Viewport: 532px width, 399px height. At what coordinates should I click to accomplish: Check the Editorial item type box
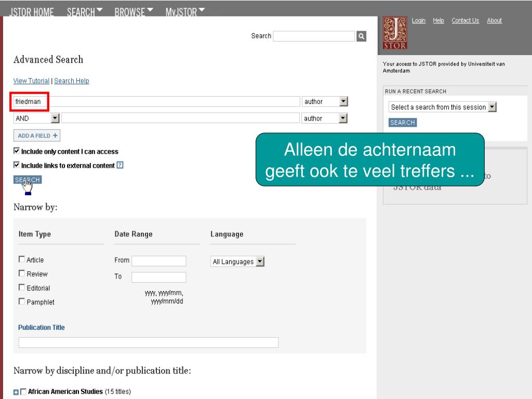tap(22, 287)
